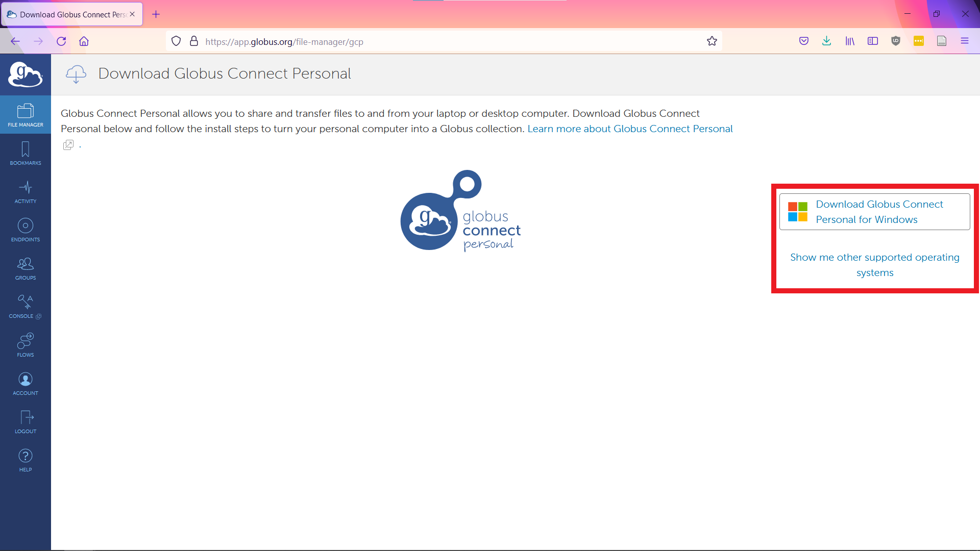This screenshot has width=980, height=551.
Task: Show me other supported operating systems
Action: pos(875,265)
